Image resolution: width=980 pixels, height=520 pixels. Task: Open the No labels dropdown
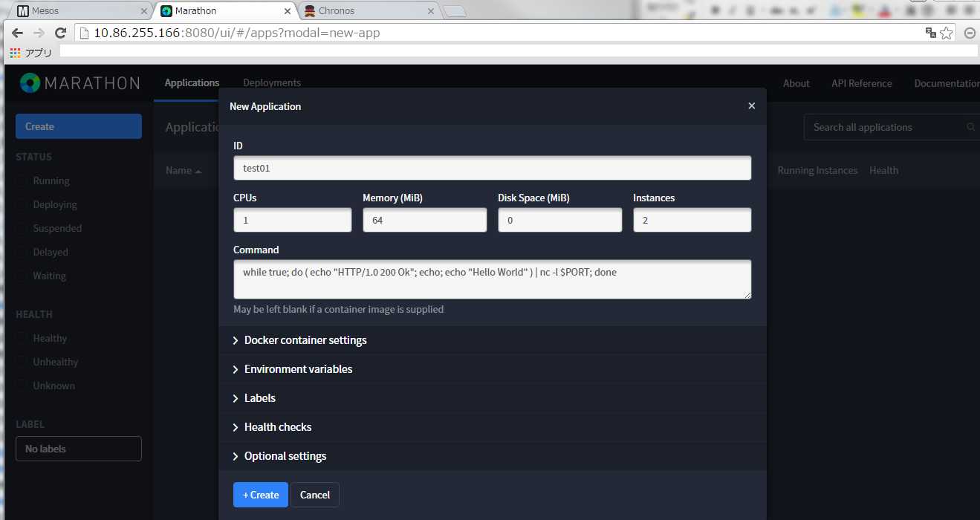pos(79,449)
